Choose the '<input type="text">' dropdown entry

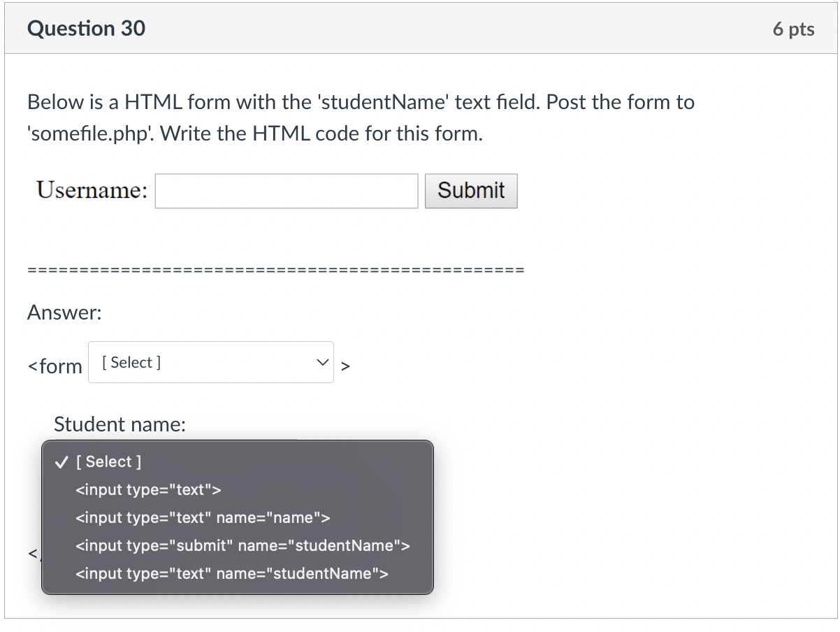point(148,489)
